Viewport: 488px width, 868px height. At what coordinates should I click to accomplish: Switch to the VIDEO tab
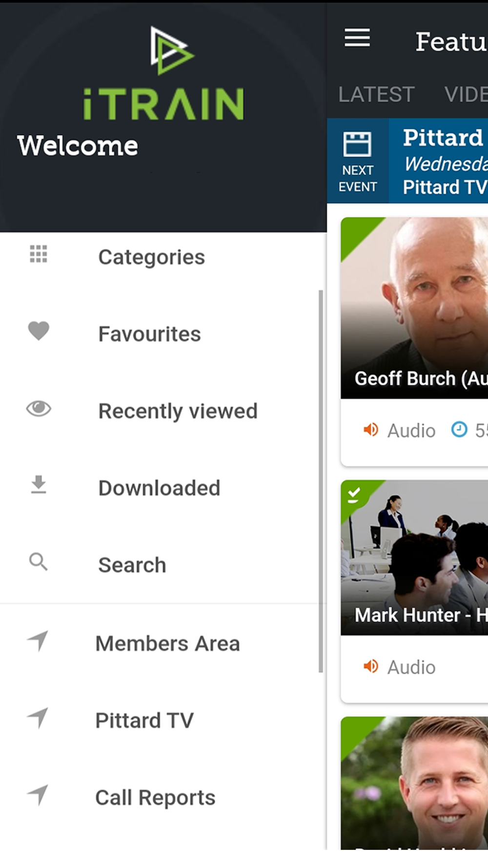click(466, 94)
